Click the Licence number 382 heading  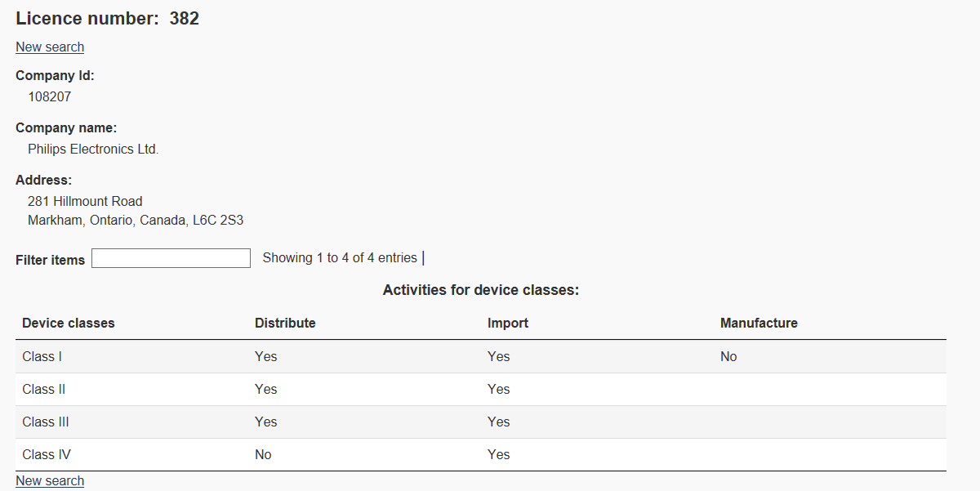[107, 18]
